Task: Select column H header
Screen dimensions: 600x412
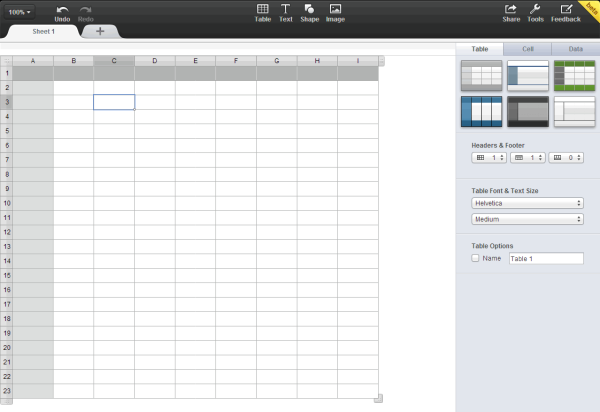Action: tap(317, 61)
